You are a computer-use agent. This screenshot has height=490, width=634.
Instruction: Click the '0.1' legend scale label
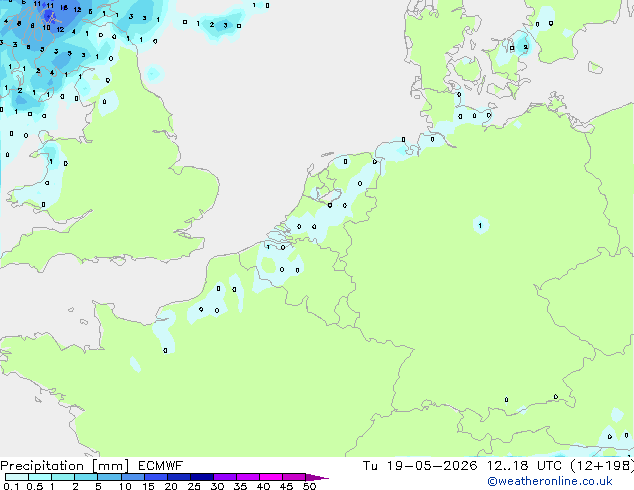click(x=11, y=486)
